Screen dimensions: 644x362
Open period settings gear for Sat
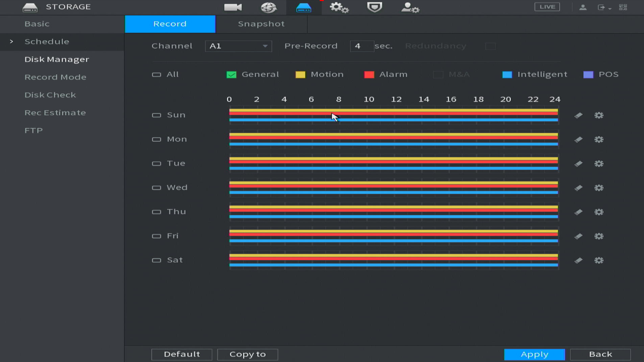tap(599, 261)
